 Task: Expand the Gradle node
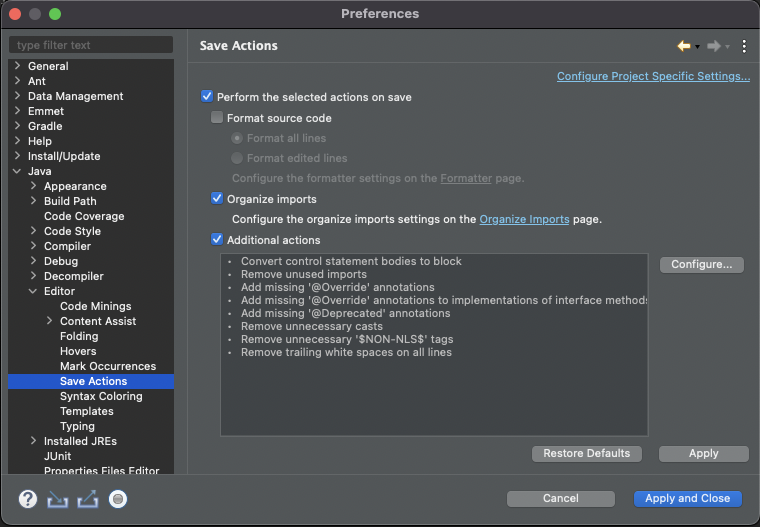click(x=17, y=126)
